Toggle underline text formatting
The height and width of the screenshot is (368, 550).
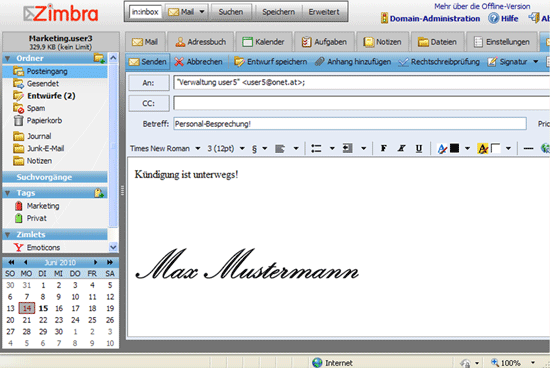tap(418, 149)
